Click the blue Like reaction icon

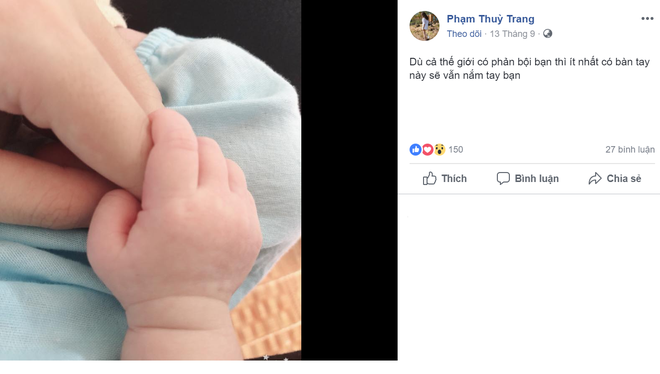[415, 149]
